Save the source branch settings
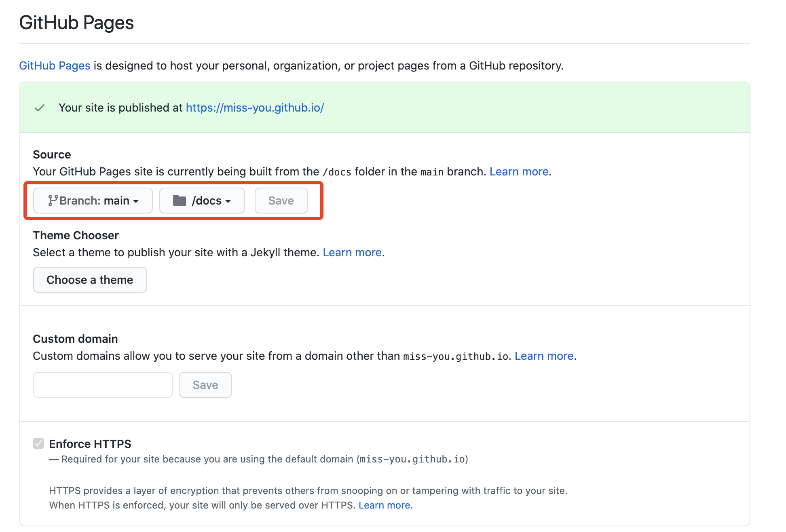This screenshot has width=786, height=532. (x=281, y=200)
